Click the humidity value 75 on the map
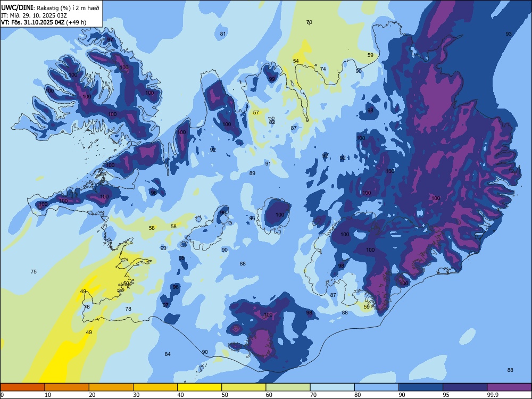Viewport: 532px width, 399px height. (x=34, y=271)
